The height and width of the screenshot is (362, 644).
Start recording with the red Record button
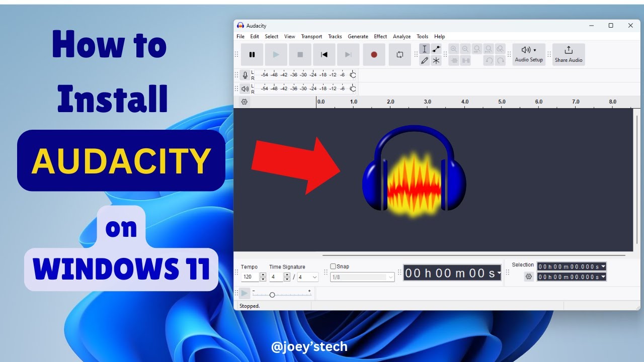(x=374, y=55)
